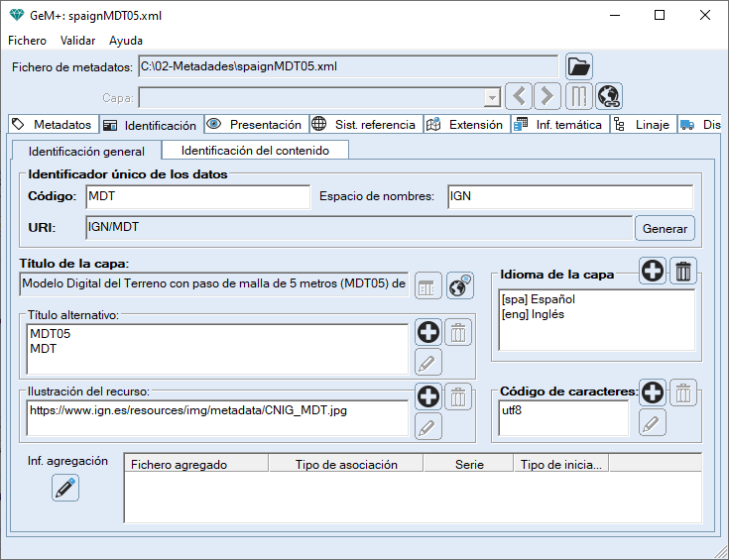Viewport: 729px width, 560px height.
Task: Edit Inf. agregación with the blue pencil
Action: [65, 488]
